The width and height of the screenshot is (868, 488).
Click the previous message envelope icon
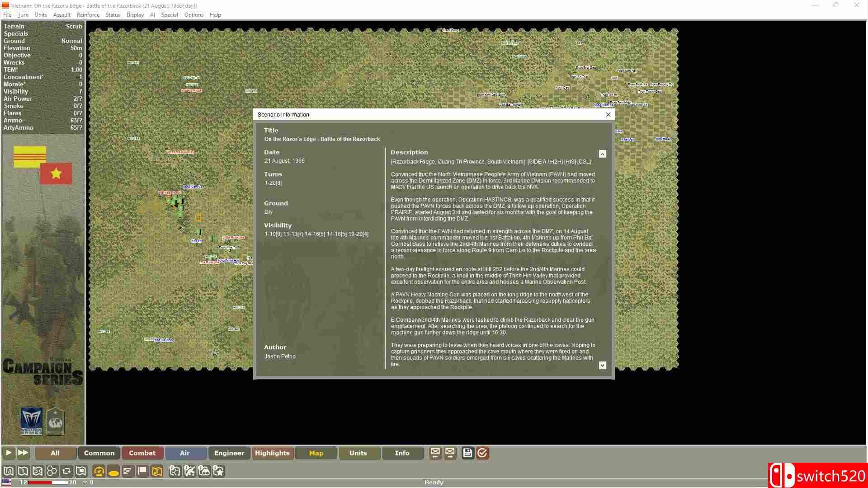coord(435,453)
